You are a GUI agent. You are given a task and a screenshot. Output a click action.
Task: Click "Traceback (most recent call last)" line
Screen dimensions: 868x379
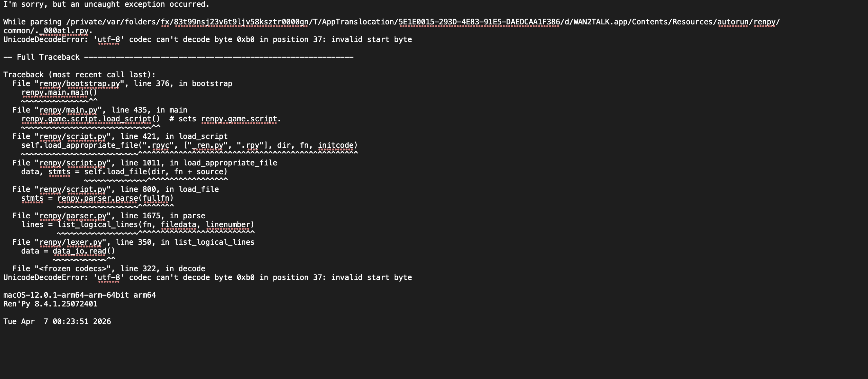[79, 75]
